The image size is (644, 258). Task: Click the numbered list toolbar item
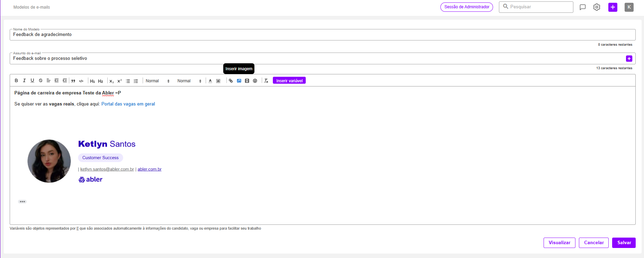tap(136, 81)
